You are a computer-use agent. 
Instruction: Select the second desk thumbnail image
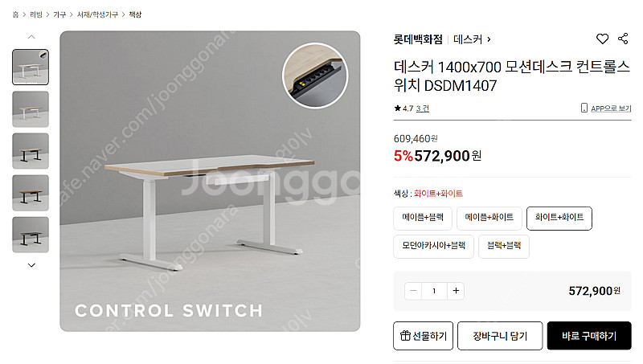[31, 109]
